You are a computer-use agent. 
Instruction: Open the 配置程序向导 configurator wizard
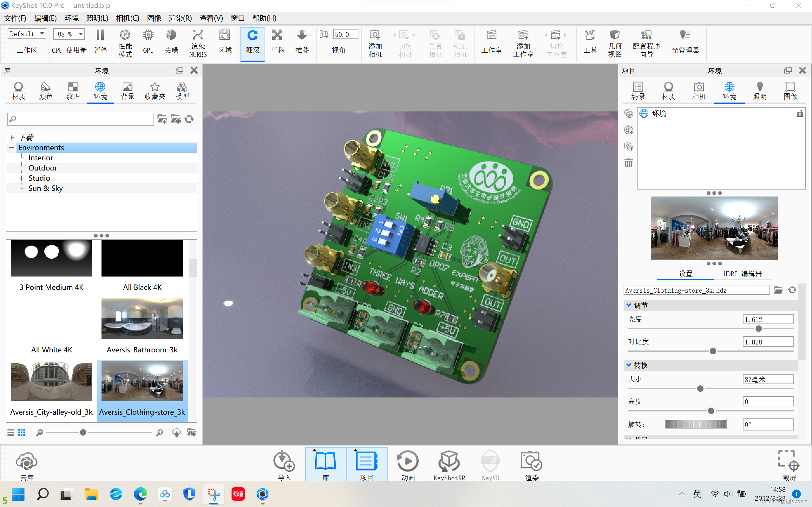pos(646,43)
